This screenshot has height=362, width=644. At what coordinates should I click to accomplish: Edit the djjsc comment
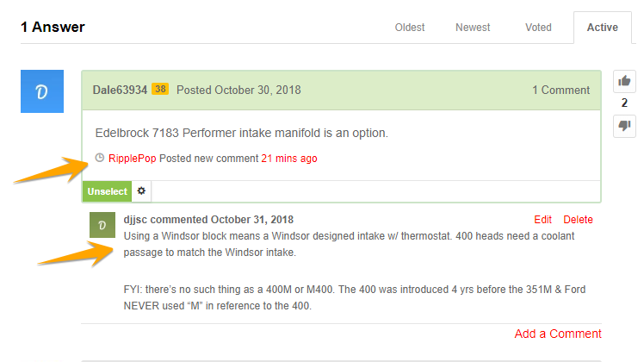(x=542, y=220)
